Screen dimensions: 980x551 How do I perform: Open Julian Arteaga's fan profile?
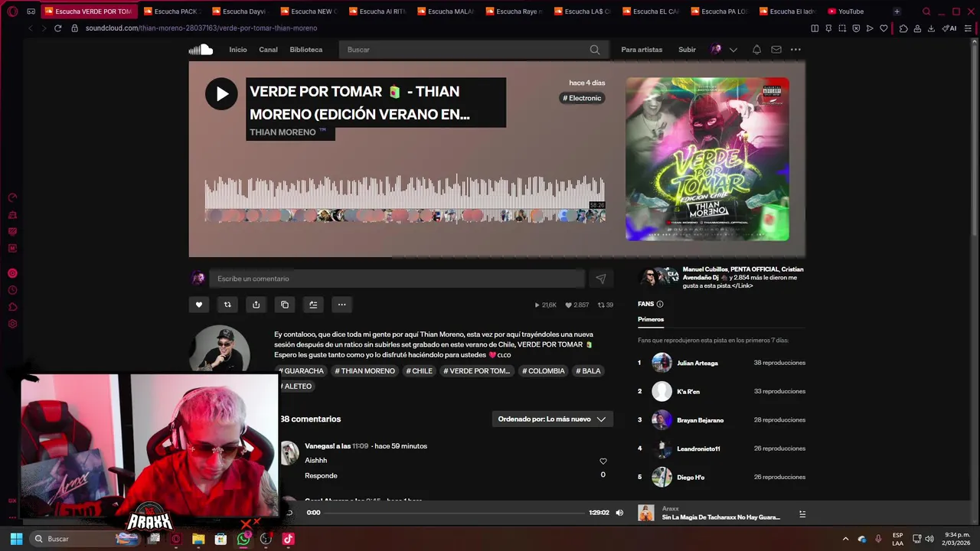tap(697, 363)
